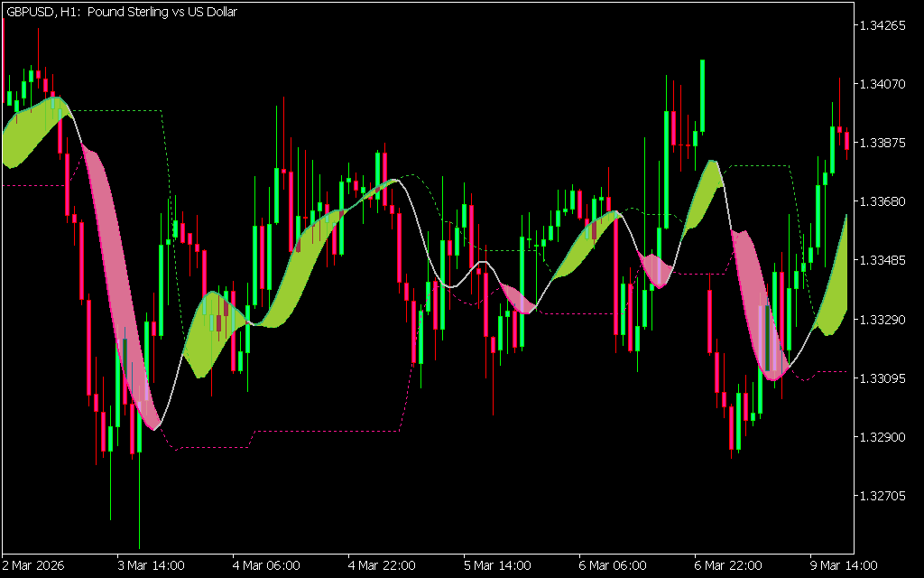The height and width of the screenshot is (578, 924).
Task: Click the 5 Mar 14:00 time label
Action: (498, 565)
